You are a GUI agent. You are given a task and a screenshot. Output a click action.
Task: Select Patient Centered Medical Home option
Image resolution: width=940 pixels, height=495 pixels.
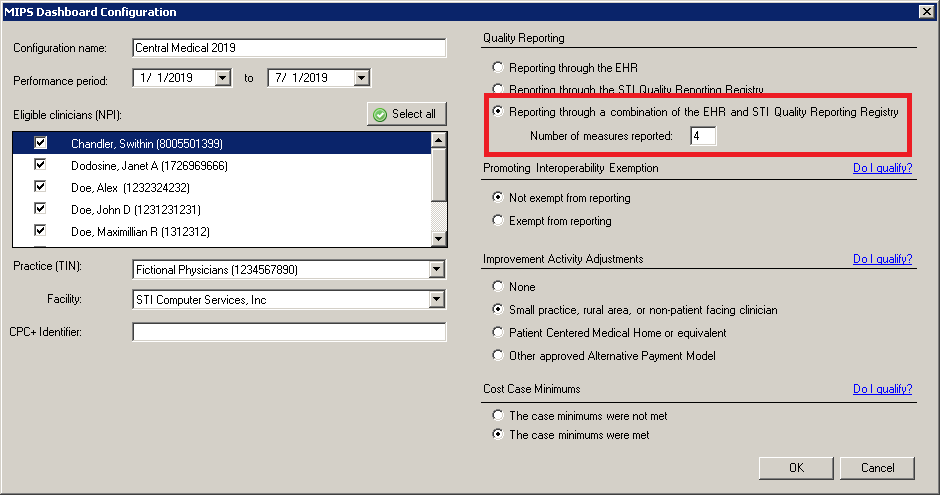498,333
